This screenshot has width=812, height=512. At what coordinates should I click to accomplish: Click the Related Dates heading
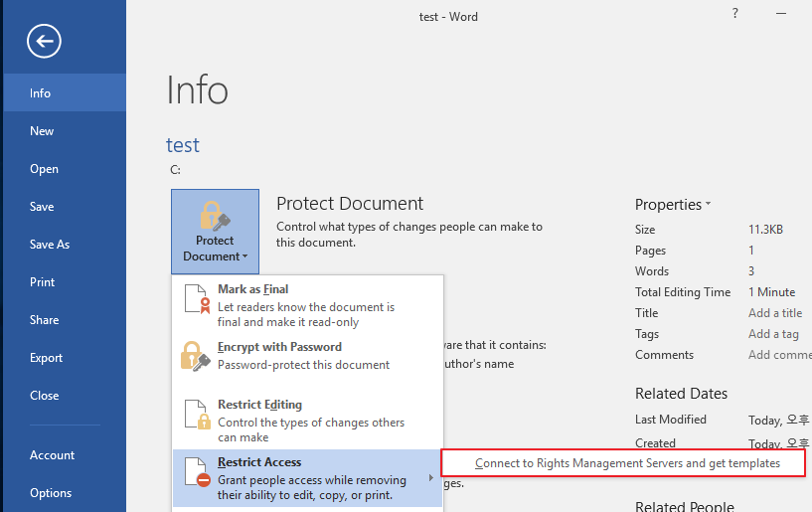[681, 394]
